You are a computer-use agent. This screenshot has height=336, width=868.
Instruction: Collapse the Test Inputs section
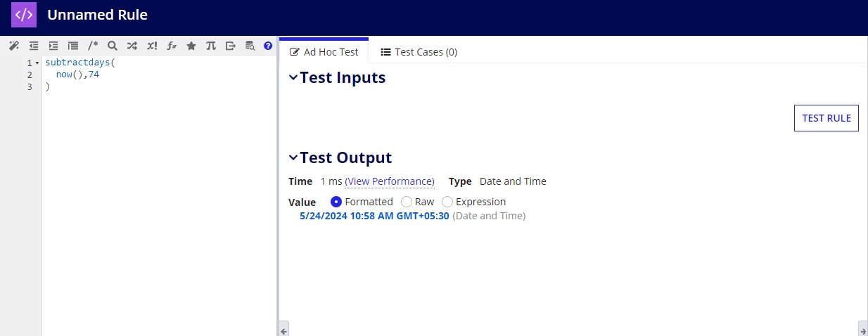pyautogui.click(x=293, y=78)
